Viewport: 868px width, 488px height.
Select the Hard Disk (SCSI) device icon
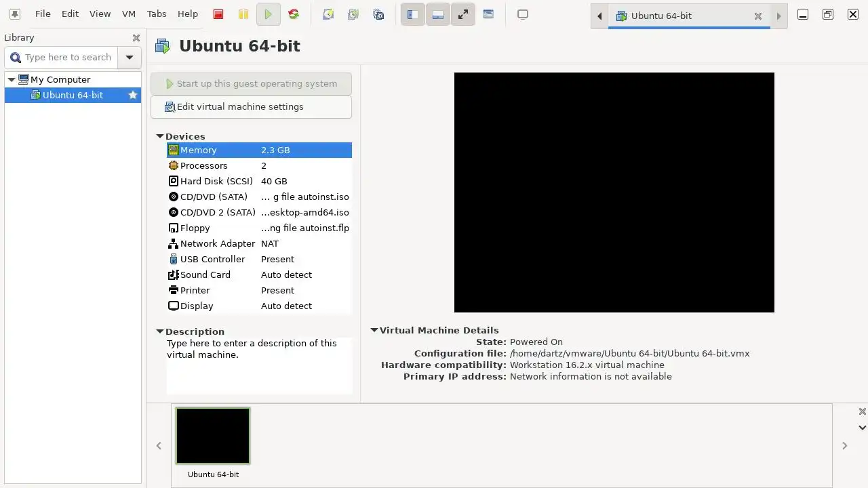174,182
